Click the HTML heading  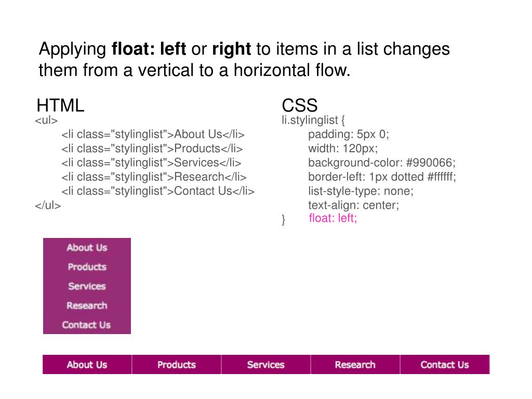coord(60,105)
